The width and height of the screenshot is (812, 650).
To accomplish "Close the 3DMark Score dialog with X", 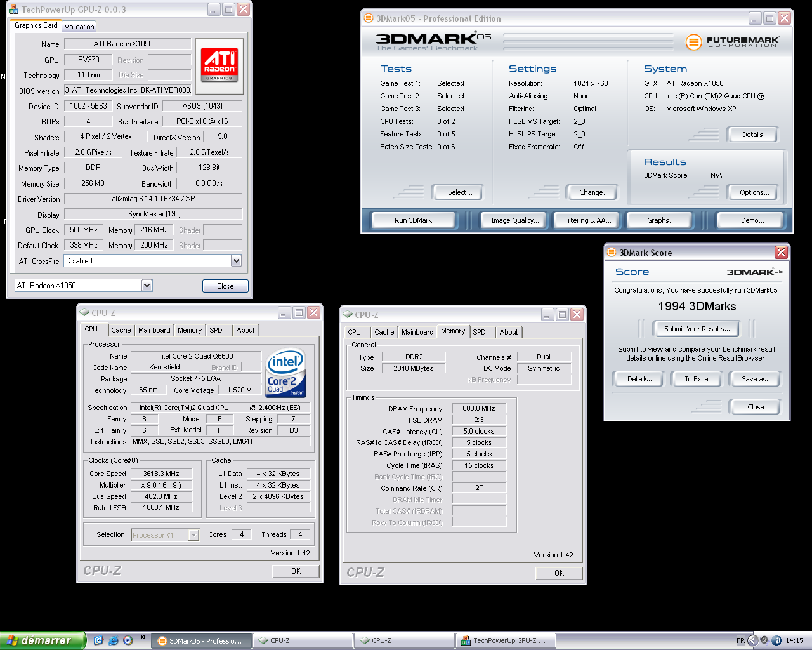I will pyautogui.click(x=781, y=253).
